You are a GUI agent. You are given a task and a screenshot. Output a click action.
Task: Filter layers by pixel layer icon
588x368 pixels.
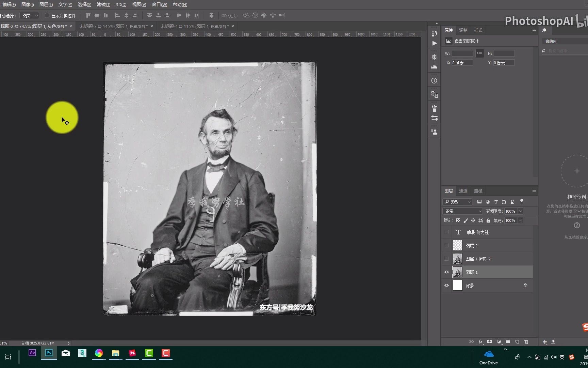(x=479, y=202)
